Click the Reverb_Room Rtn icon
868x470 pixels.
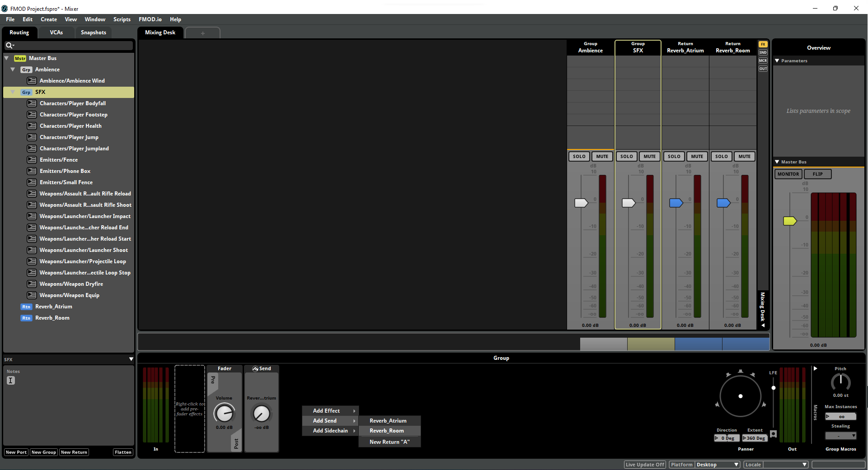click(x=26, y=318)
